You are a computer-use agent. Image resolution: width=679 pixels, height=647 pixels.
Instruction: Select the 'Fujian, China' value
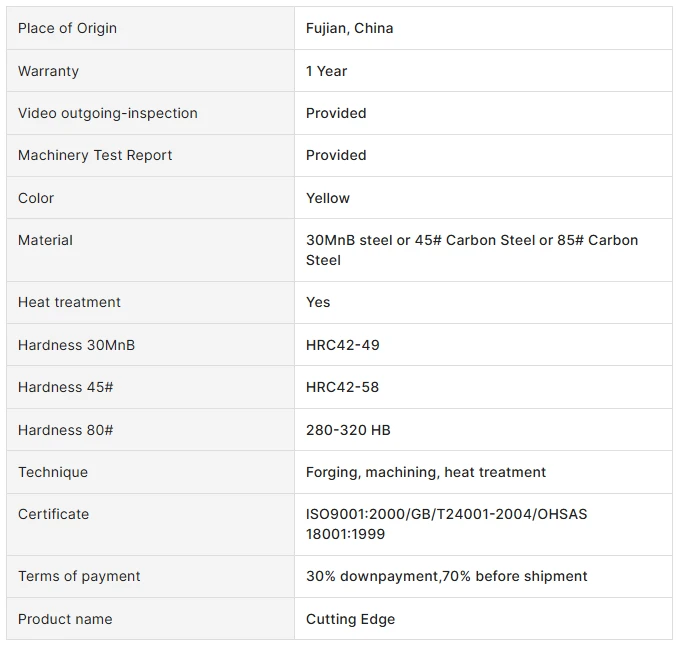click(x=349, y=28)
